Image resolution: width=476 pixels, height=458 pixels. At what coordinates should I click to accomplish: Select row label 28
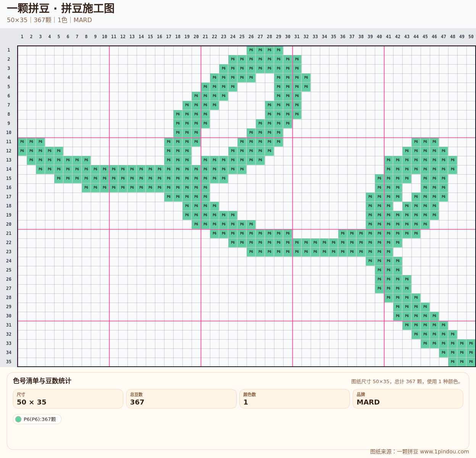(9, 298)
